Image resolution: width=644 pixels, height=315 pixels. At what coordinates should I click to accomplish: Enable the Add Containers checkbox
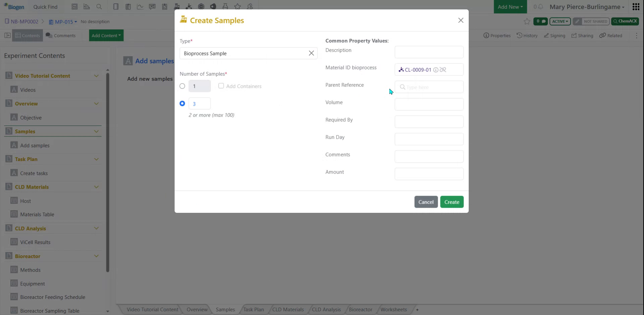(221, 86)
